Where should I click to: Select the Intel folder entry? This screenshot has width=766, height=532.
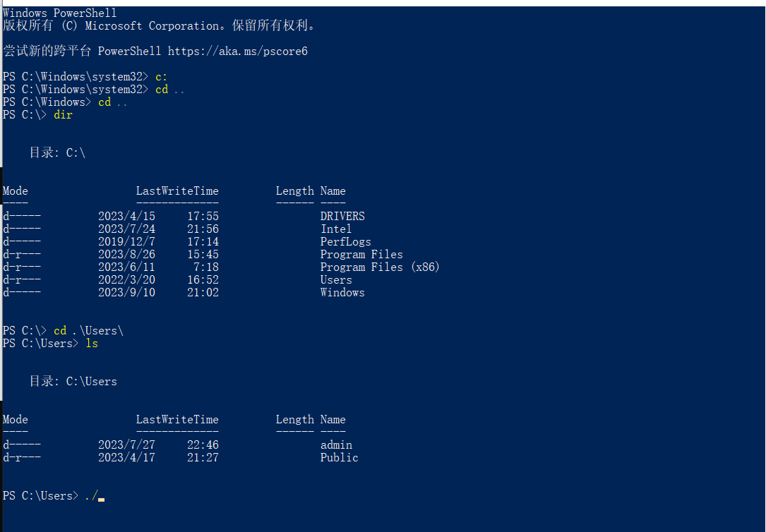pos(336,229)
